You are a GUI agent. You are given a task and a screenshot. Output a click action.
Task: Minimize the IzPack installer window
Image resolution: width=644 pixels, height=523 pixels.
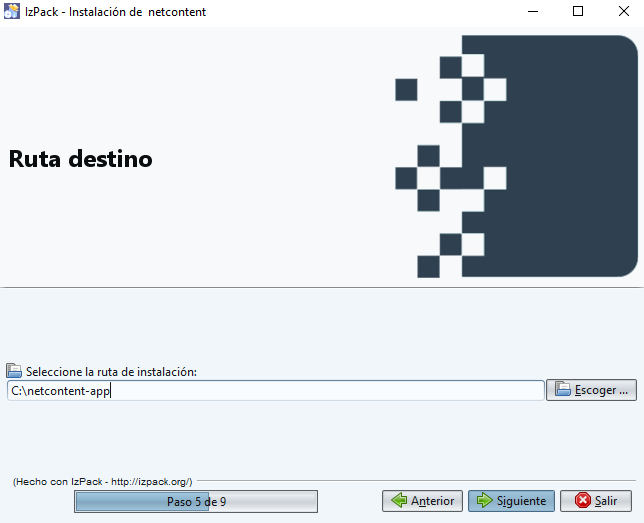click(531, 12)
